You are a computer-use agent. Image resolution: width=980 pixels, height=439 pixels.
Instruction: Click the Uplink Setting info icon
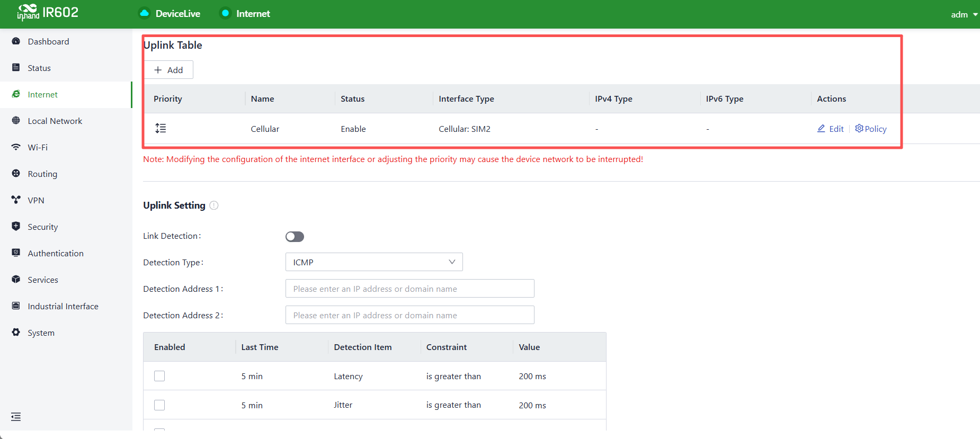pyautogui.click(x=214, y=205)
